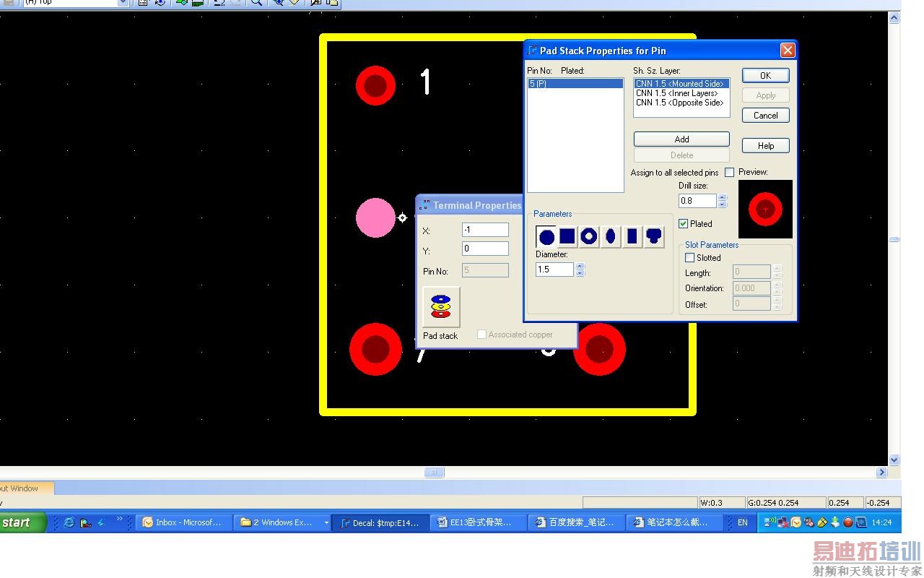The image size is (924, 578).
Task: Click the vertical scrollbar thumb
Action: tap(894, 238)
